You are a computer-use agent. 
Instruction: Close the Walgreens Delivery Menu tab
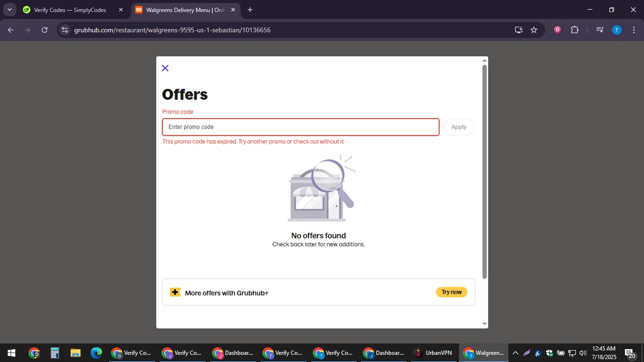[x=233, y=10]
